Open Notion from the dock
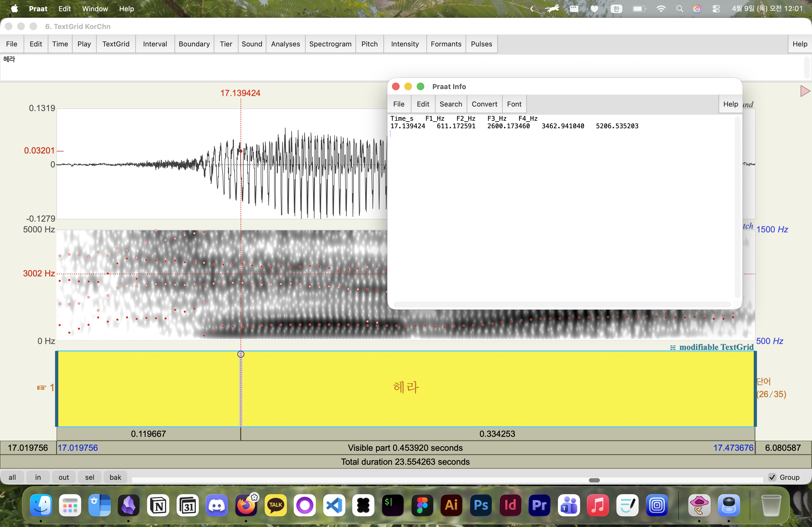The width and height of the screenshot is (812, 527). tap(158, 505)
